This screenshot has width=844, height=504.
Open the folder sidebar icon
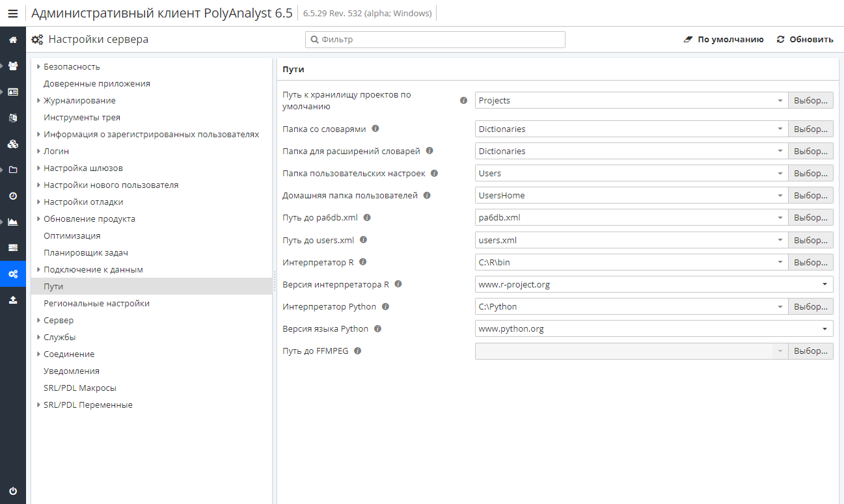12,170
